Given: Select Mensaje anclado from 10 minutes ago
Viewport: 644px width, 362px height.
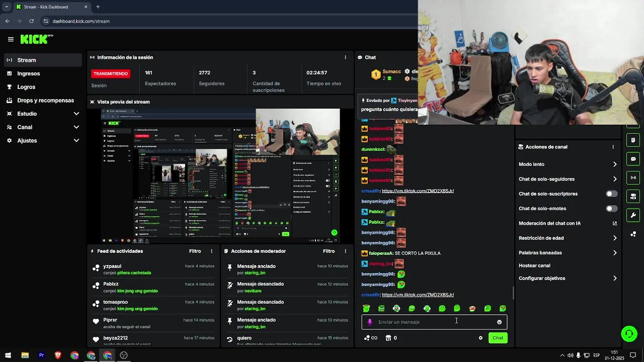Looking at the screenshot, I should pos(287,269).
